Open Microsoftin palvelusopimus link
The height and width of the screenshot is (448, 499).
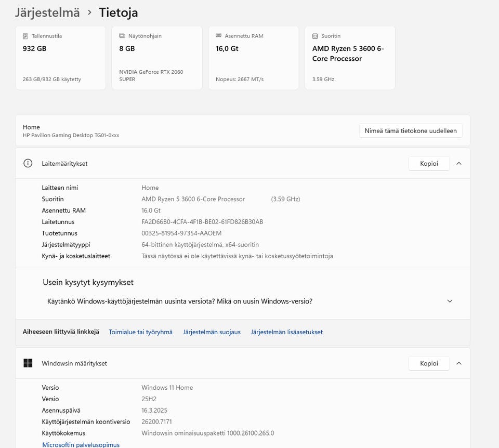coord(81,444)
